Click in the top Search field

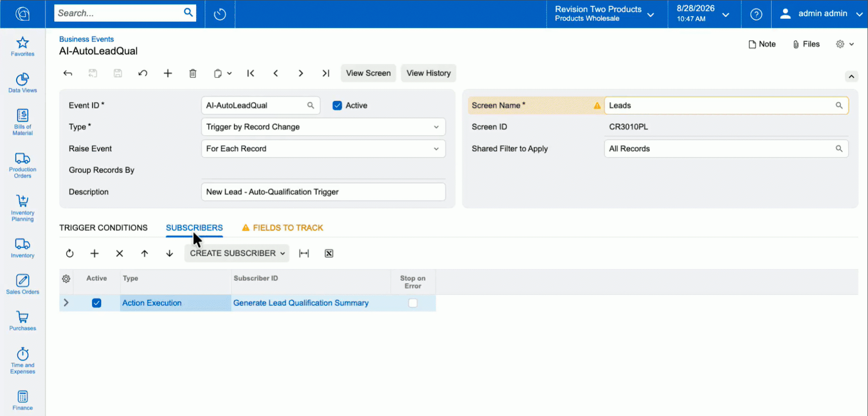(x=118, y=13)
